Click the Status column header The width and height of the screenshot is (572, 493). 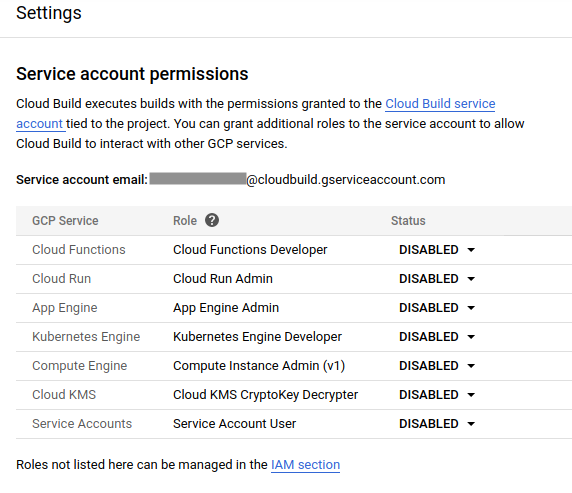click(408, 221)
